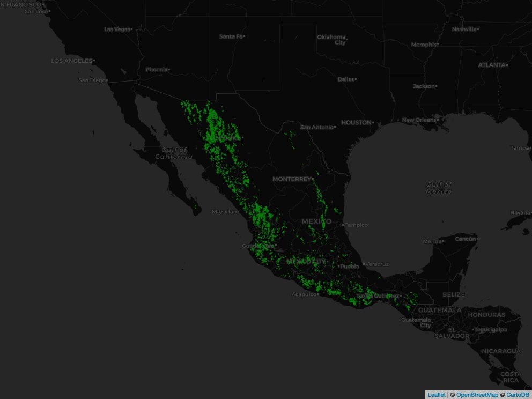Click the Monterrey city label
532x399 pixels.
(291, 179)
